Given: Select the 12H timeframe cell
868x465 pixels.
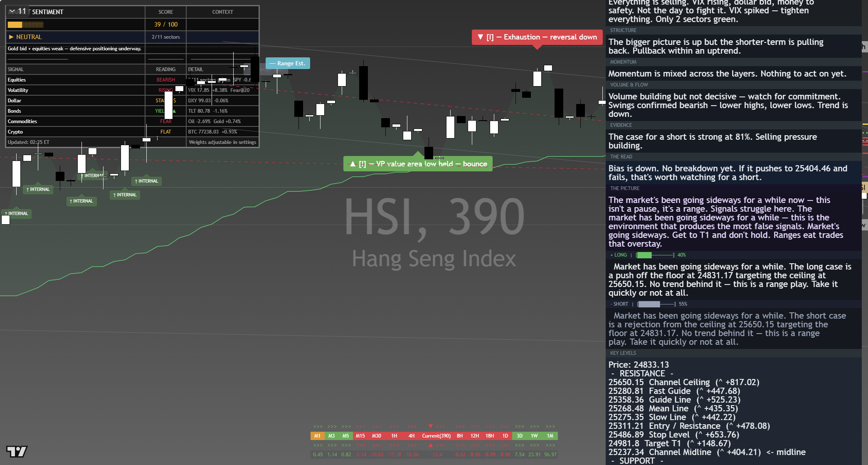Looking at the screenshot, I should tap(475, 436).
